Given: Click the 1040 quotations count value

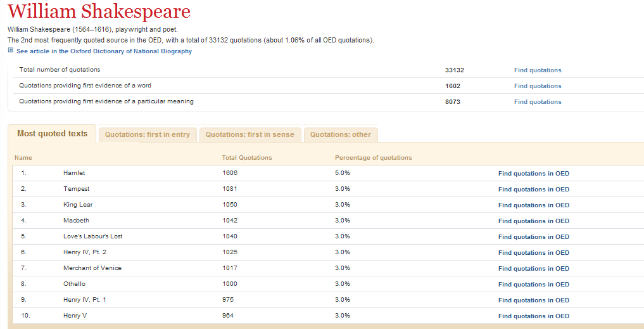Looking at the screenshot, I should point(230,236).
